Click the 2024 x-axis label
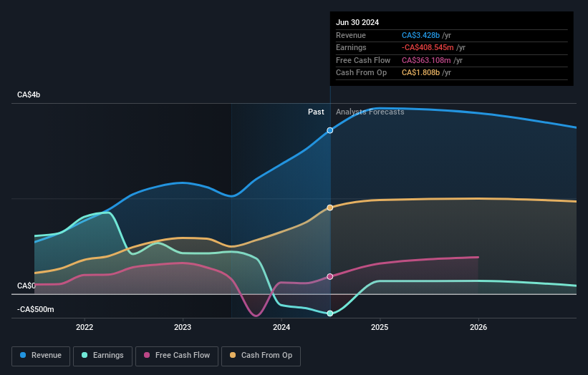This screenshot has width=588, height=375. tap(281, 327)
